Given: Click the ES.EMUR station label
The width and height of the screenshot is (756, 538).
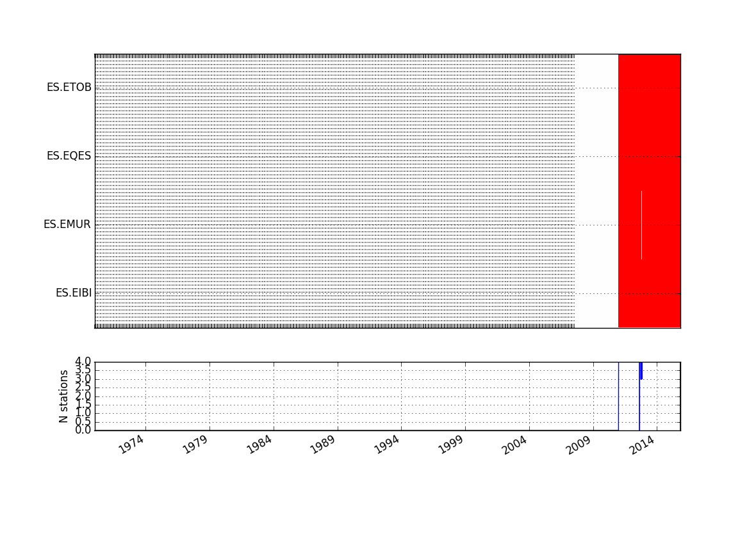Looking at the screenshot, I should (x=67, y=225).
